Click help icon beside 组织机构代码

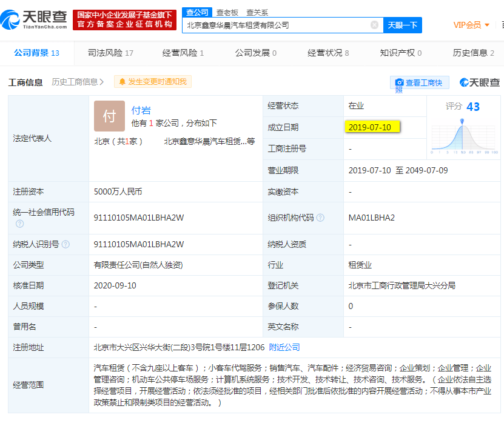pos(320,218)
